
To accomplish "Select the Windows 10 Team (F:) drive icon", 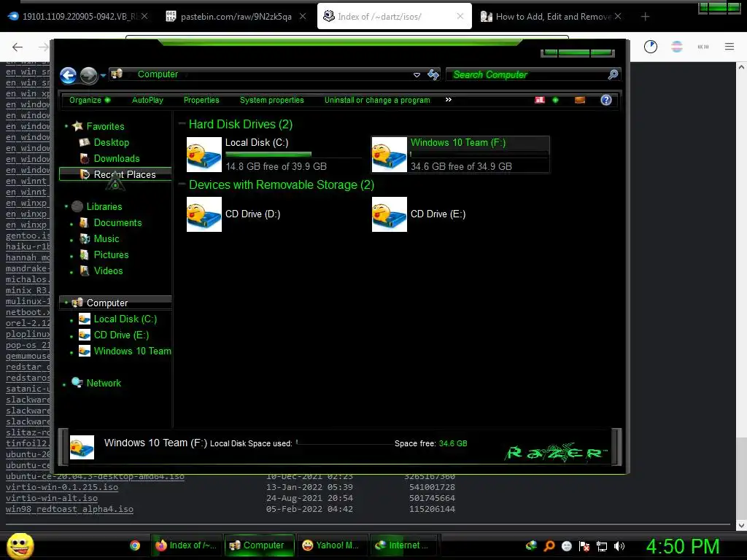I will (390, 155).
